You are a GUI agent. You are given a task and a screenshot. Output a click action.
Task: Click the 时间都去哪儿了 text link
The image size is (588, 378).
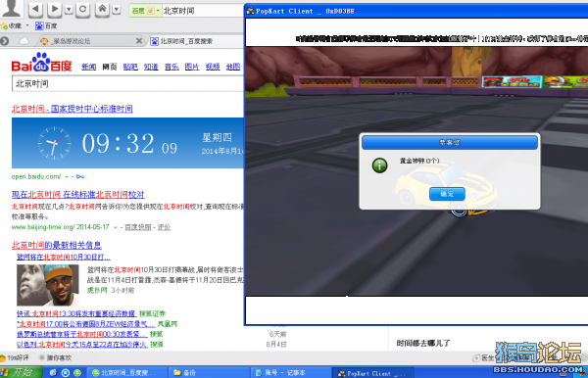(423, 343)
